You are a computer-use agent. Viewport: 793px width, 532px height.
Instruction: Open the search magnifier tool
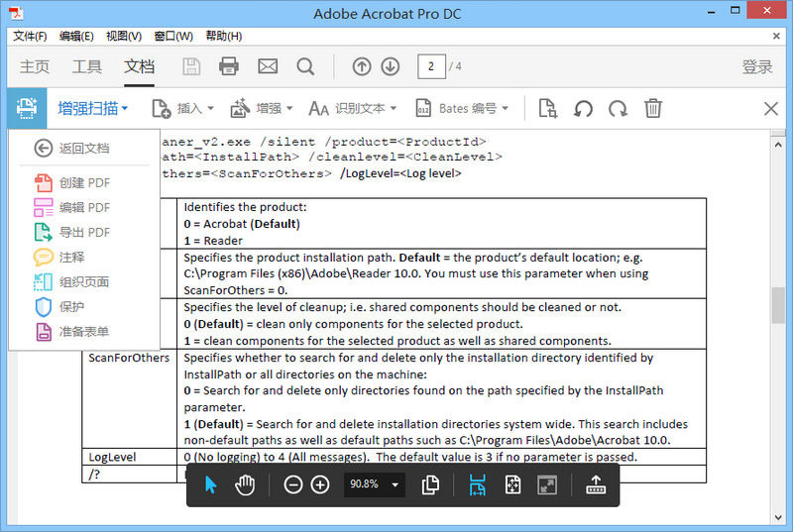pyautogui.click(x=305, y=66)
